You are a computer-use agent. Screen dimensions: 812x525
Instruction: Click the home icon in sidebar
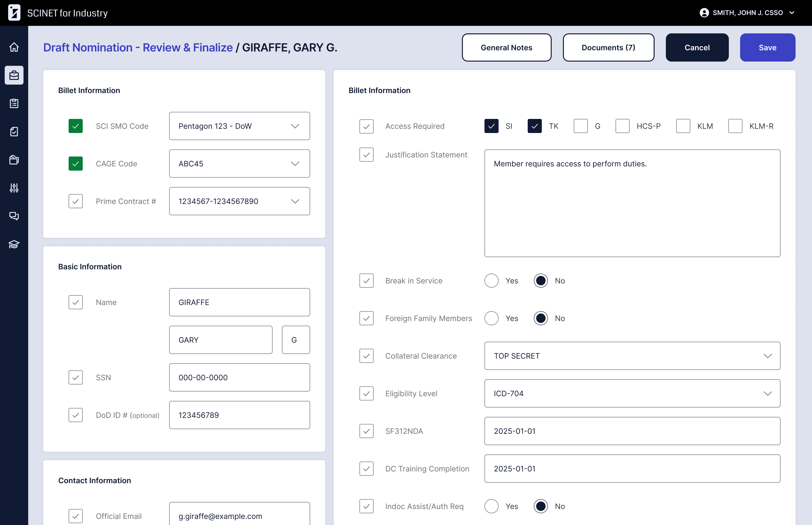tap(14, 47)
